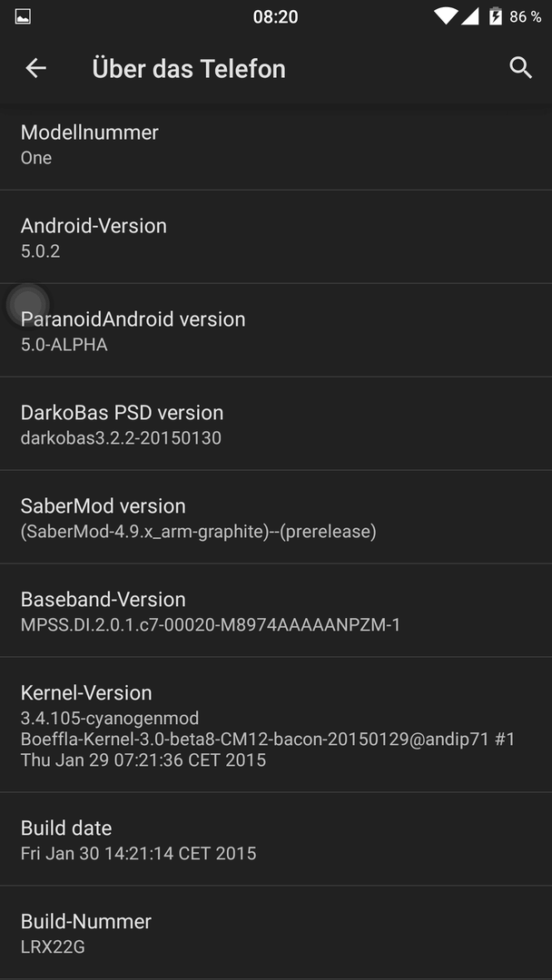Tap the Android-Version 5.0.2 entry

(x=276, y=237)
